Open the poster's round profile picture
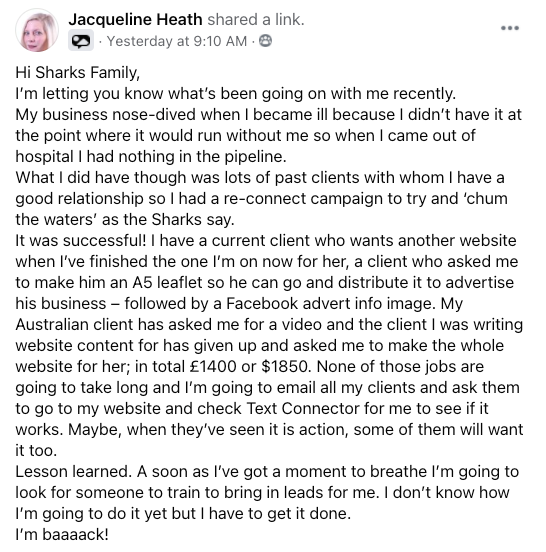The width and height of the screenshot is (546, 552). click(37, 30)
